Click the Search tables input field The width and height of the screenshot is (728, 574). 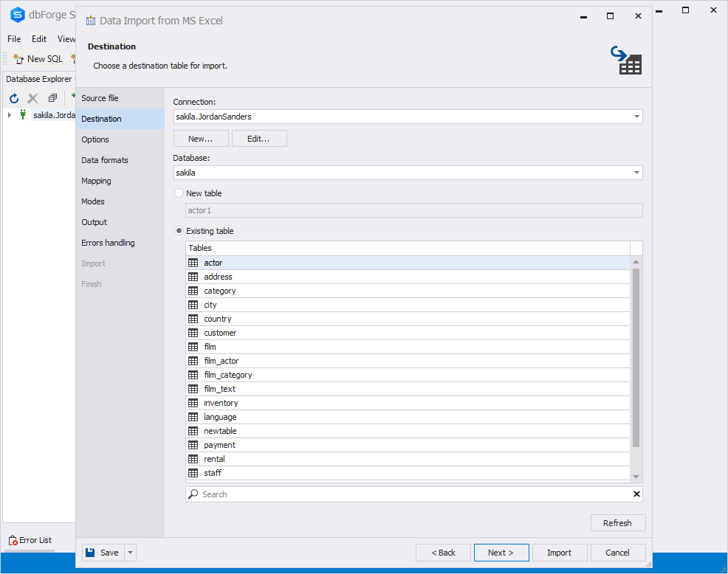(x=413, y=494)
